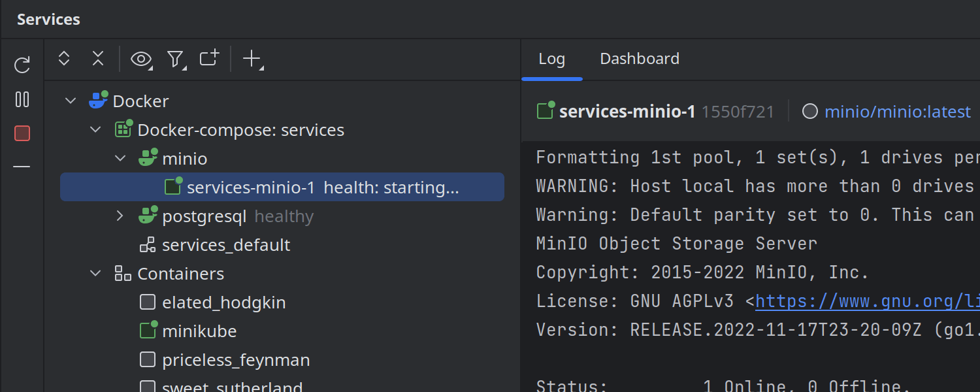Switch to the Dashboard tab
Screen dimensions: 980x392
click(x=639, y=58)
